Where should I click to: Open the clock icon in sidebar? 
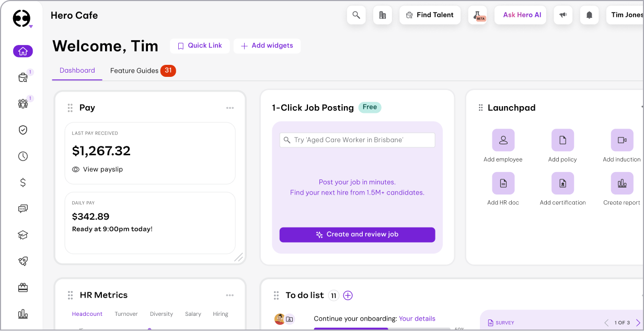pos(23,156)
